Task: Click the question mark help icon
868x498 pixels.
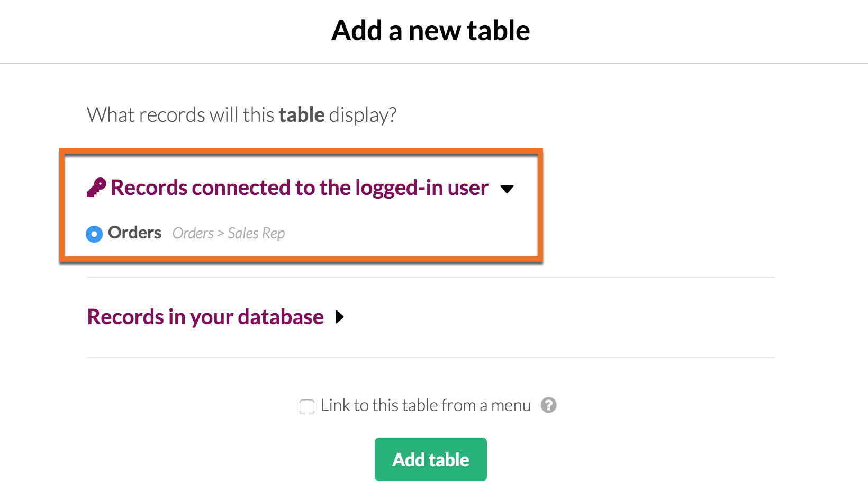Action: tap(548, 405)
